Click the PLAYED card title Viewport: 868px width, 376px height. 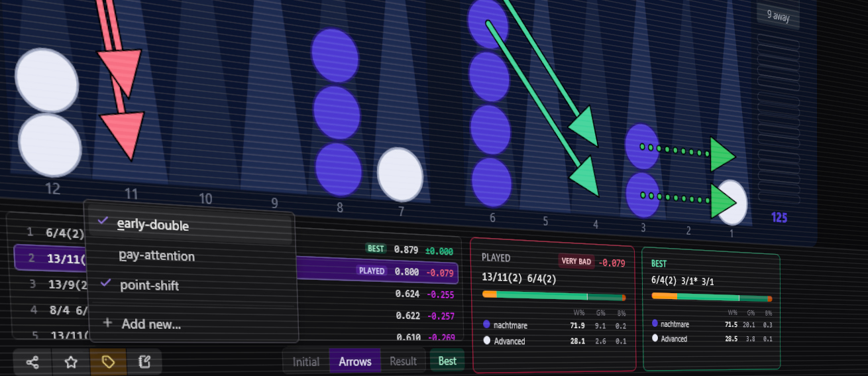496,257
